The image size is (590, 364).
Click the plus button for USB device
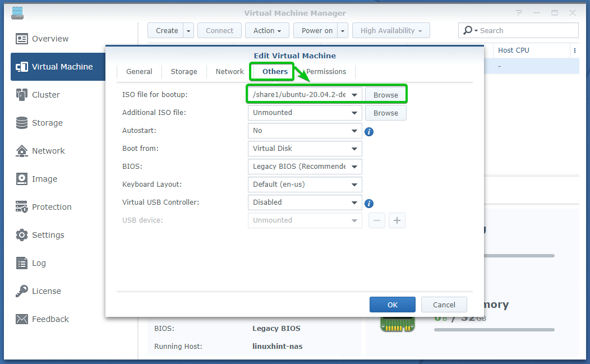point(397,220)
